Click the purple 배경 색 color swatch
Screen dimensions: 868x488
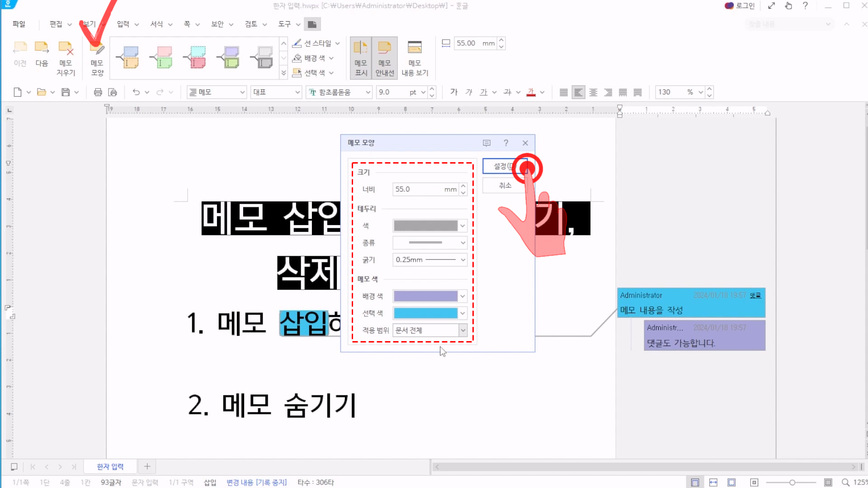pos(425,296)
